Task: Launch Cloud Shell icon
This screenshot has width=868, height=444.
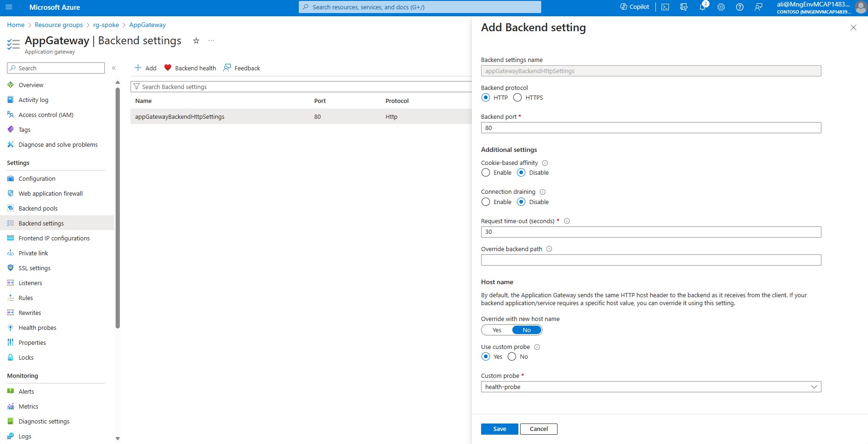Action: click(665, 7)
